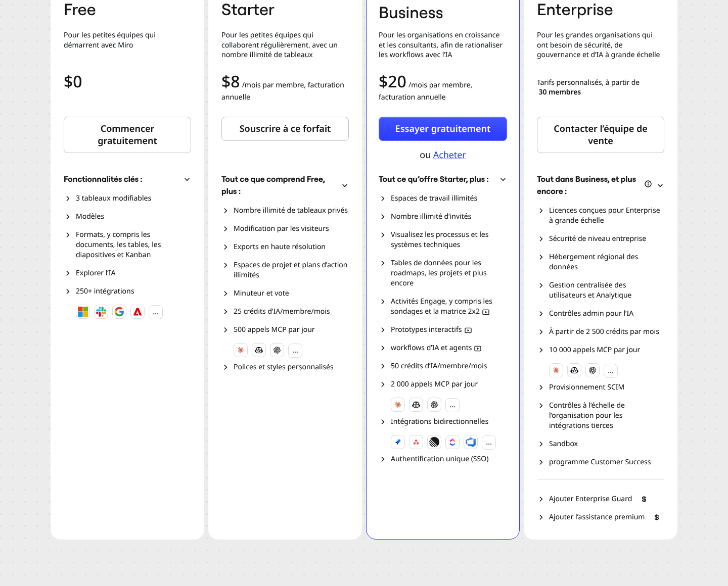Click the Slack icon in the Free plan
Screen dimensions: 728x586
click(101, 312)
